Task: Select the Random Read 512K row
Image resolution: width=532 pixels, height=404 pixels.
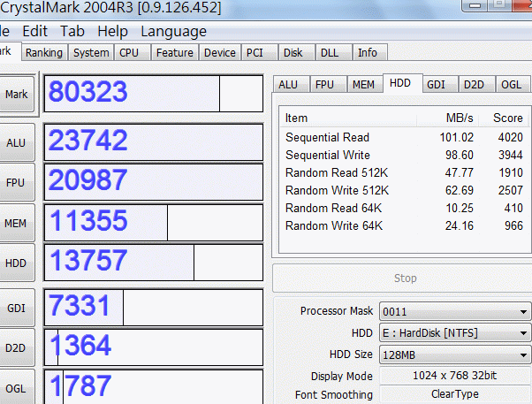Action: tap(404, 172)
